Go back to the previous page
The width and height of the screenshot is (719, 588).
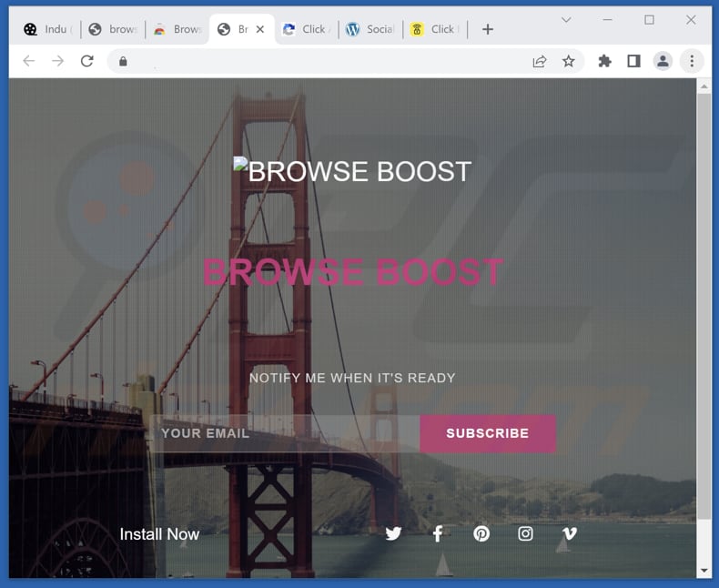(29, 61)
